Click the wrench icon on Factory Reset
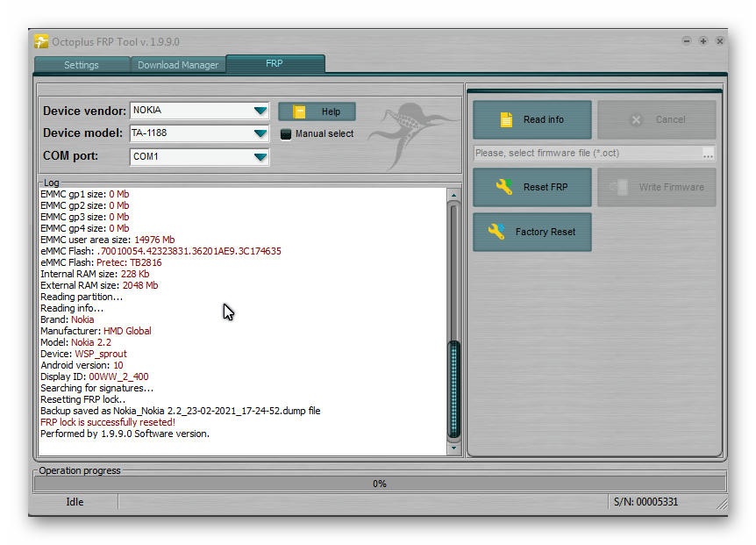The image size is (756, 545). click(x=496, y=232)
